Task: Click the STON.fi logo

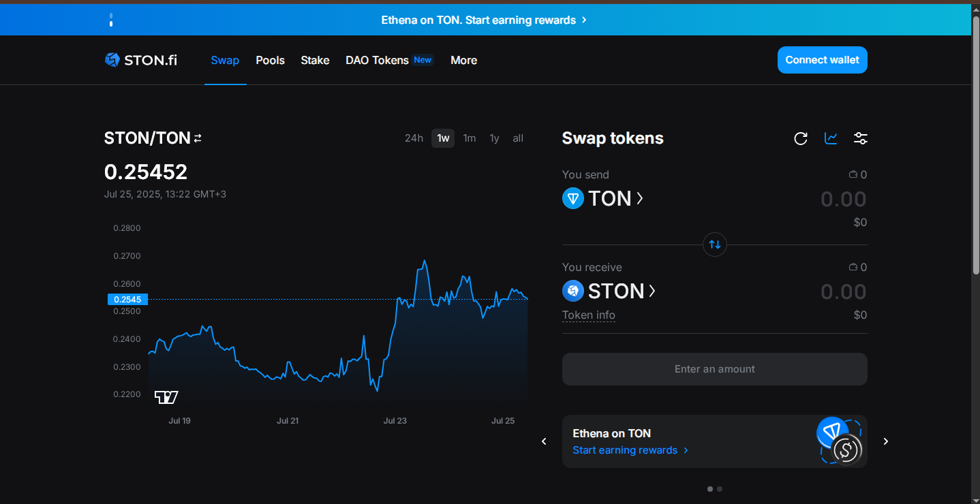Action: pos(141,60)
